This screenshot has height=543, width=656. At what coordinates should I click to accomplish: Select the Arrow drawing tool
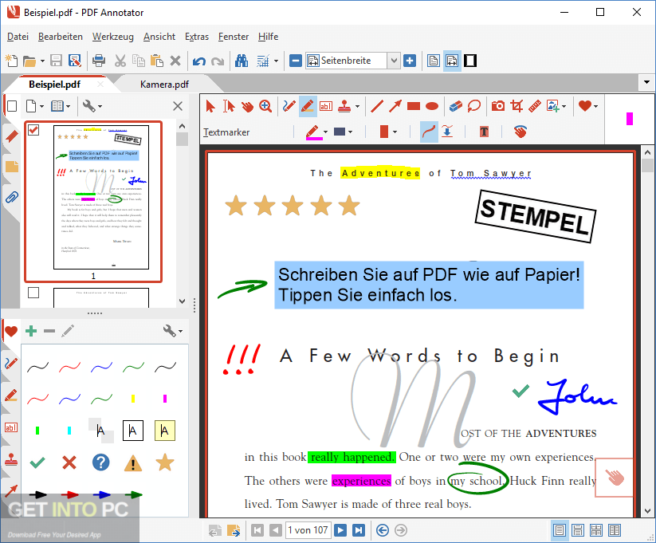click(395, 106)
